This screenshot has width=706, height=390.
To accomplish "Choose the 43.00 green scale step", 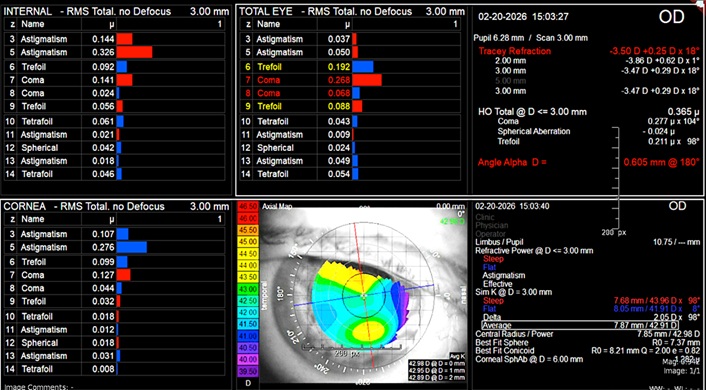I will tap(247, 289).
